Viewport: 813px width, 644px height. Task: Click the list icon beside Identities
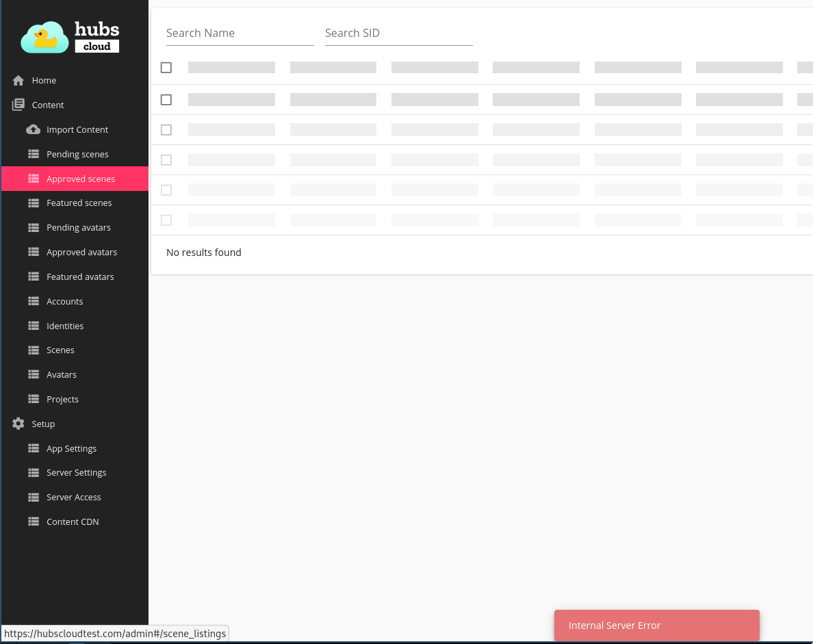pos(34,326)
